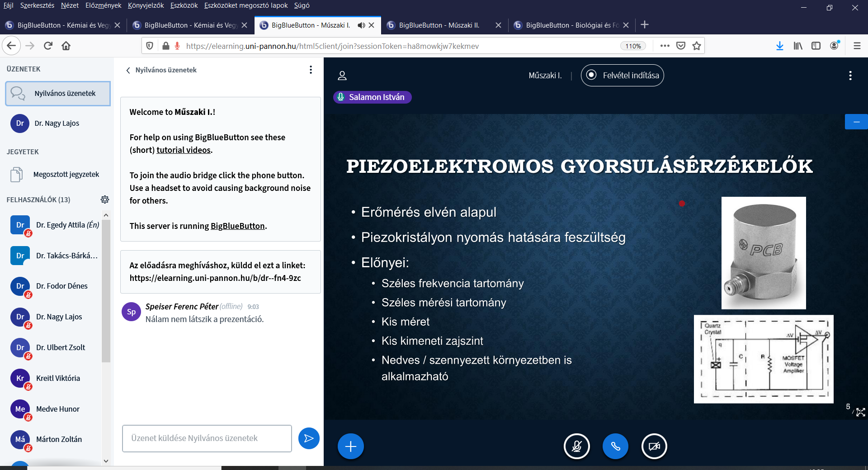Toggle the microphone mute button
Viewport: 868px width, 470px height.
(x=576, y=446)
